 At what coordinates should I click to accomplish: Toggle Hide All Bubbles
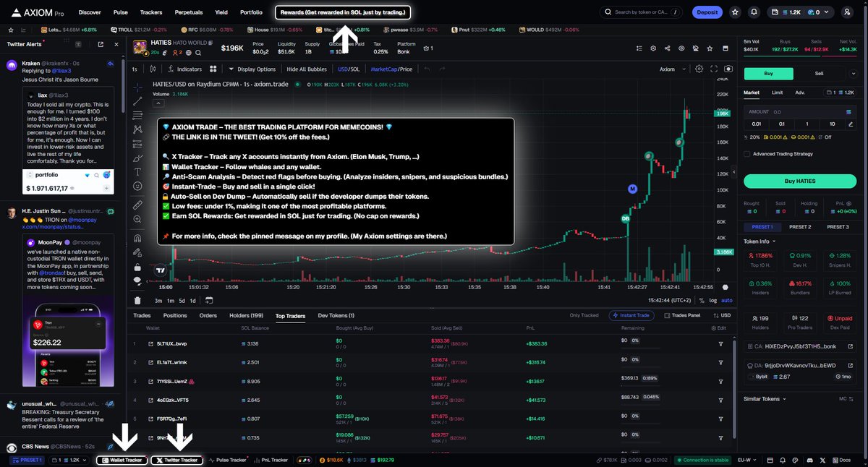pos(307,69)
